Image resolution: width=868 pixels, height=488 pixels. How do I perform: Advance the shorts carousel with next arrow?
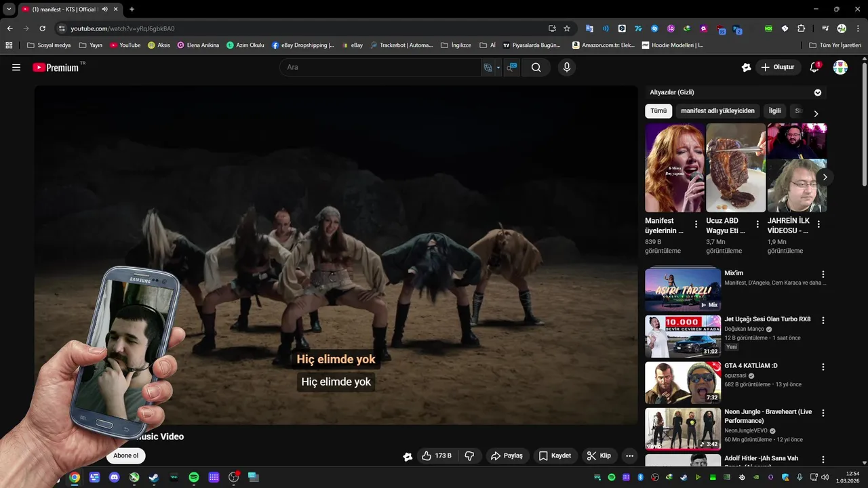point(825,177)
